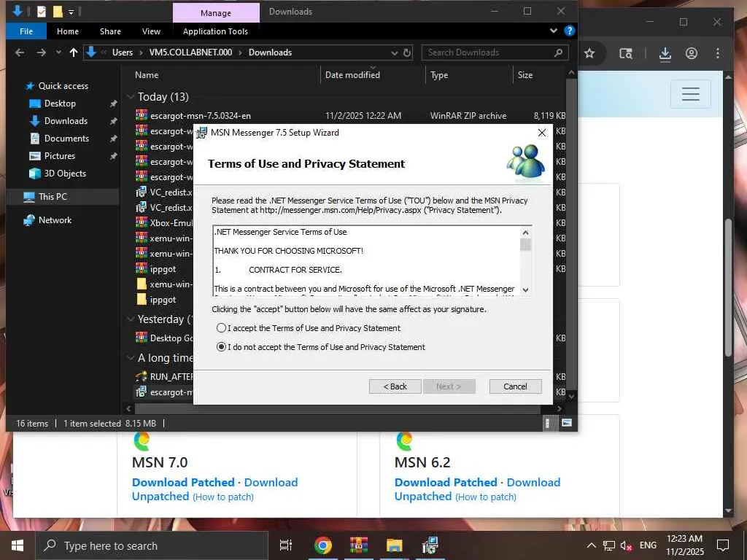Select the RUN_AFTER file icon
The image size is (747, 560).
(x=141, y=376)
